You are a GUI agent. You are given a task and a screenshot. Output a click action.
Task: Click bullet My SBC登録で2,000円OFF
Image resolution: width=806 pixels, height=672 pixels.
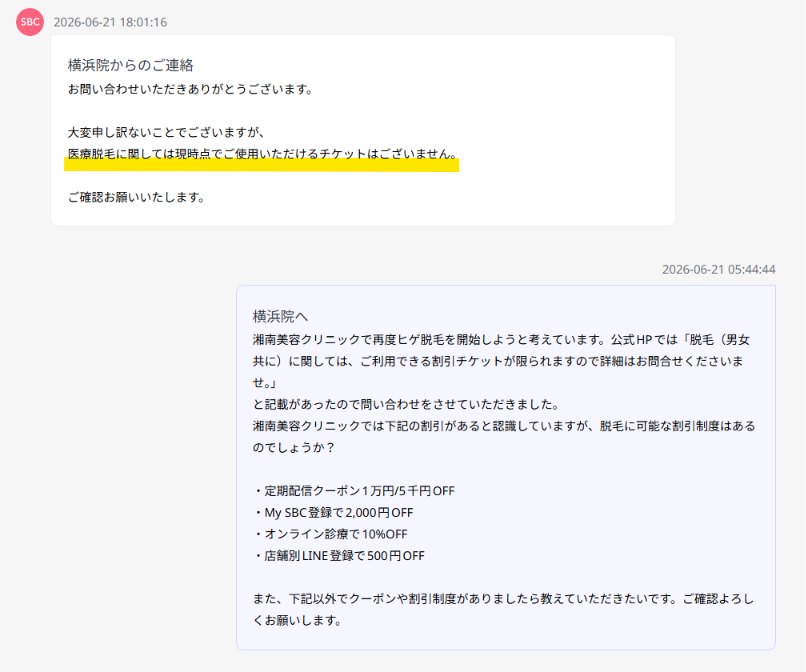pos(334,513)
